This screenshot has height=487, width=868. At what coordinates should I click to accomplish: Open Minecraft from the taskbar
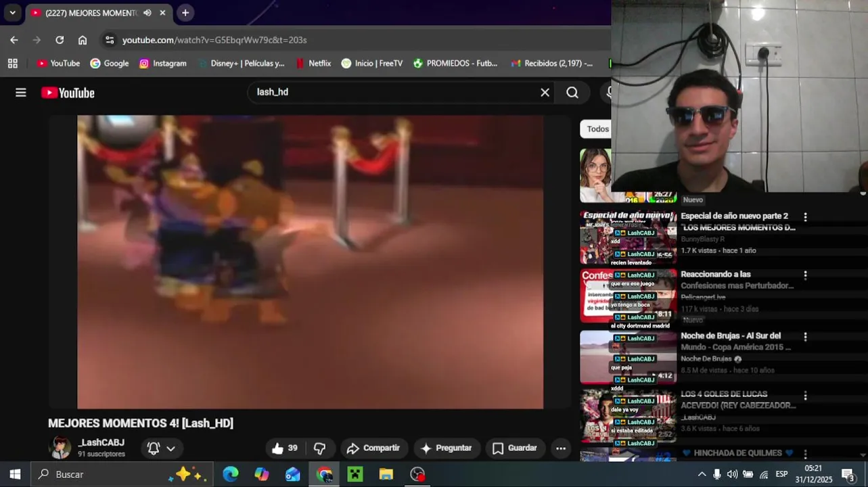coord(355,474)
